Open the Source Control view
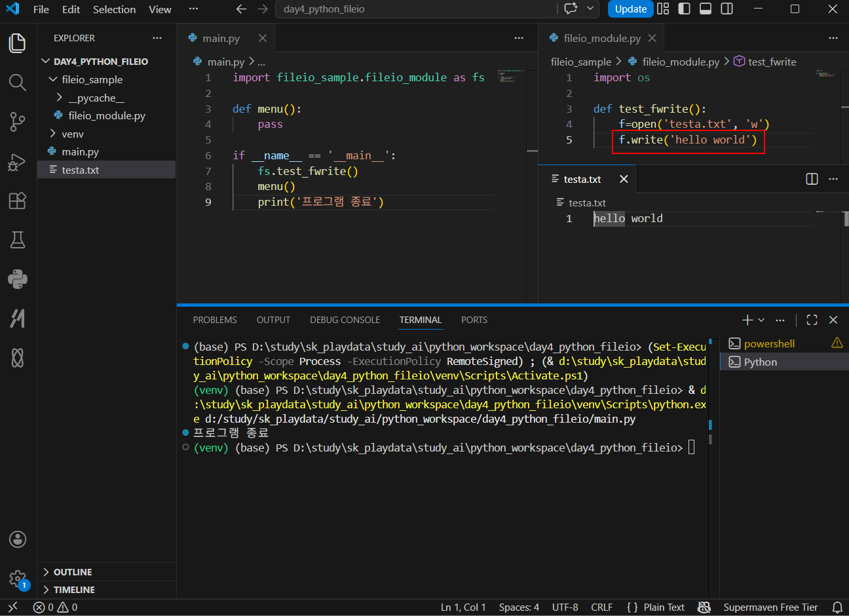 click(x=18, y=122)
